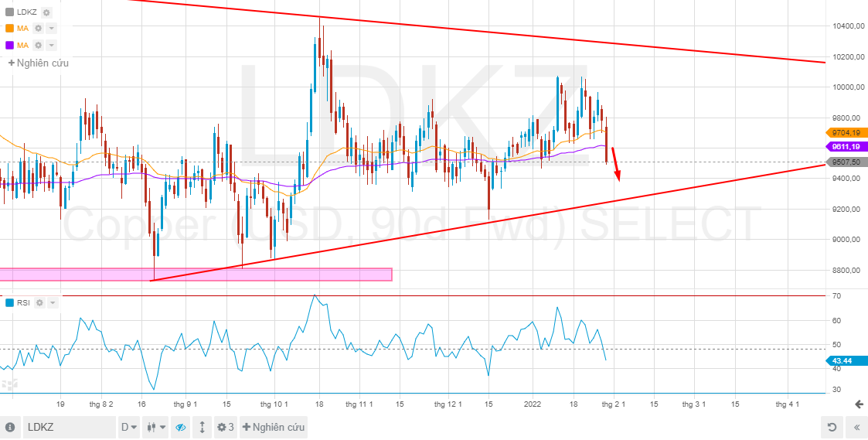868x440 pixels.
Task: Undo chart changes with reset icon
Action: tap(831, 428)
